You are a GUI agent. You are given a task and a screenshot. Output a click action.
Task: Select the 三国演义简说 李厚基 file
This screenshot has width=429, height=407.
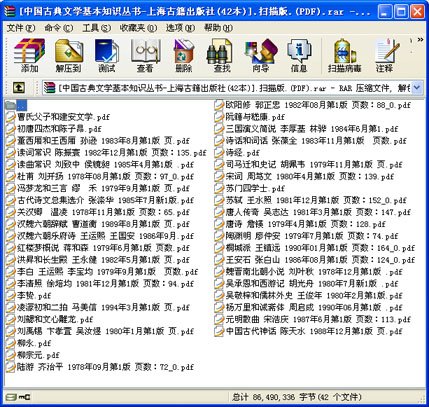coord(306,129)
